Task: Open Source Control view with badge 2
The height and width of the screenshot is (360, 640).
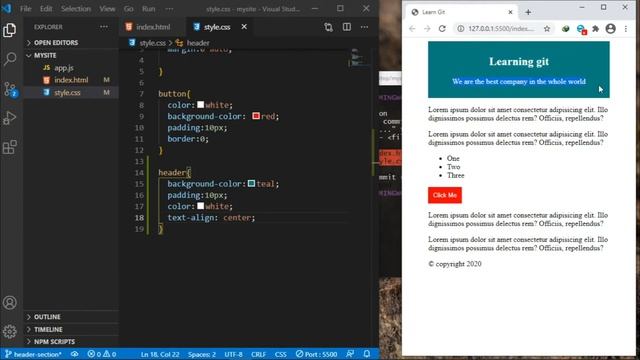Action: point(10,89)
